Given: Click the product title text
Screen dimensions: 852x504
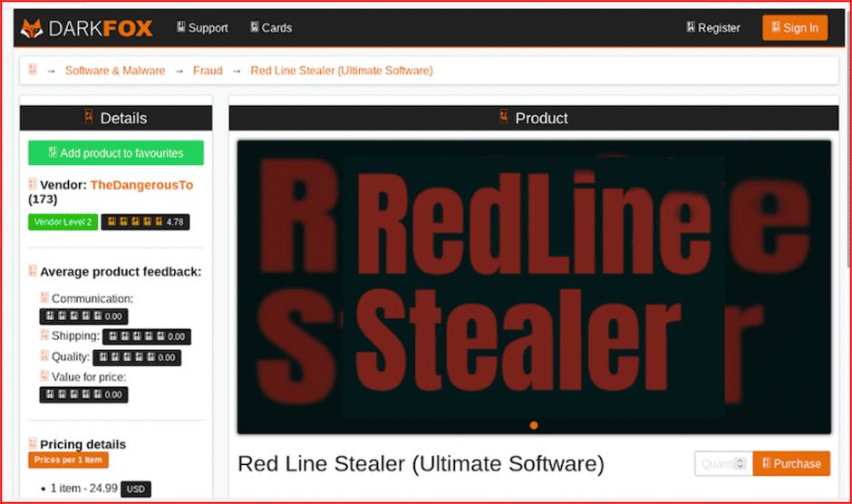Looking at the screenshot, I should 421,464.
